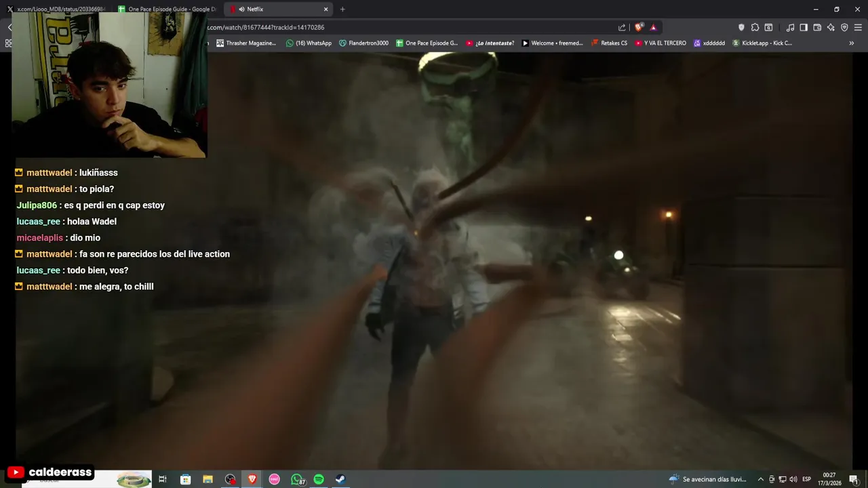Change the ESP input language
868x488 pixels.
pos(807,479)
